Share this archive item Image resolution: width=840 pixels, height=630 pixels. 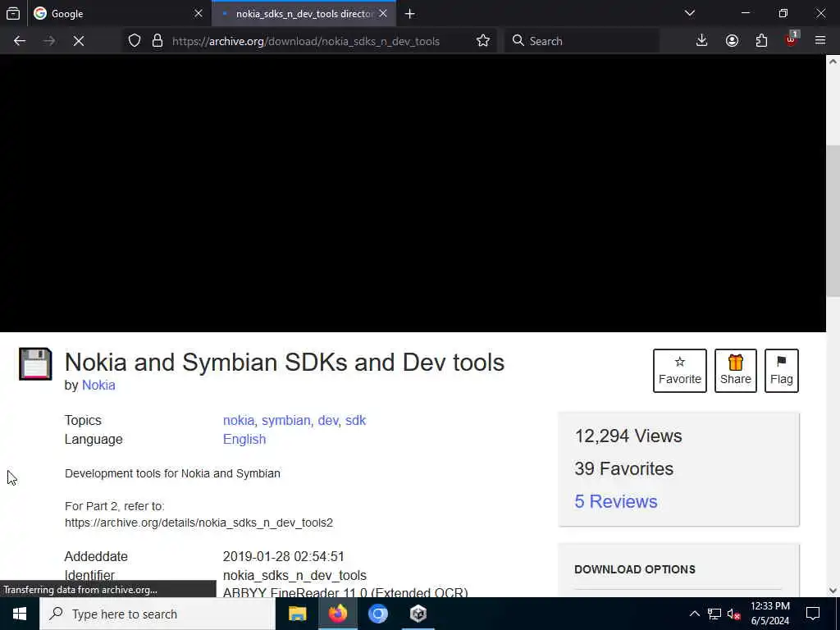tap(736, 371)
